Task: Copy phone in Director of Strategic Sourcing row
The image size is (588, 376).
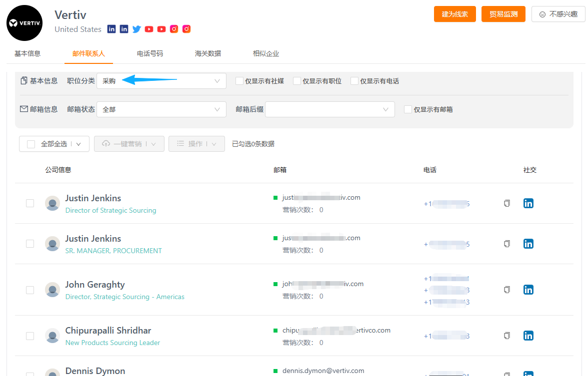Action: pyautogui.click(x=507, y=203)
